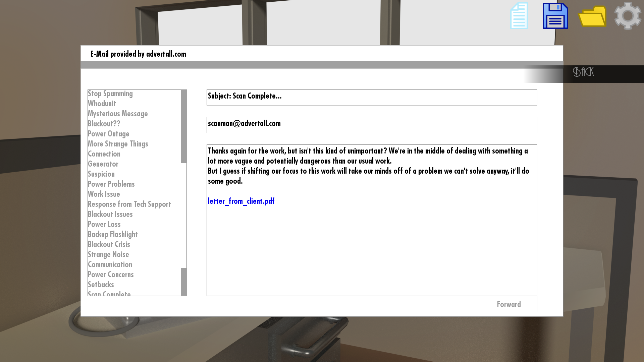Select the Strange Noise email
This screenshot has width=644, height=362.
pyautogui.click(x=108, y=255)
